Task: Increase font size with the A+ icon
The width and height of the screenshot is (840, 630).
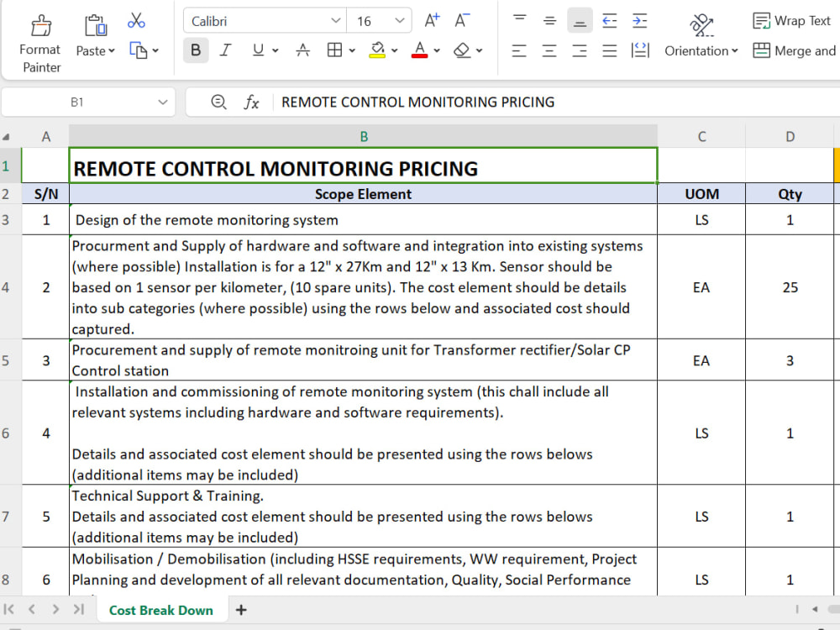Action: [432, 21]
